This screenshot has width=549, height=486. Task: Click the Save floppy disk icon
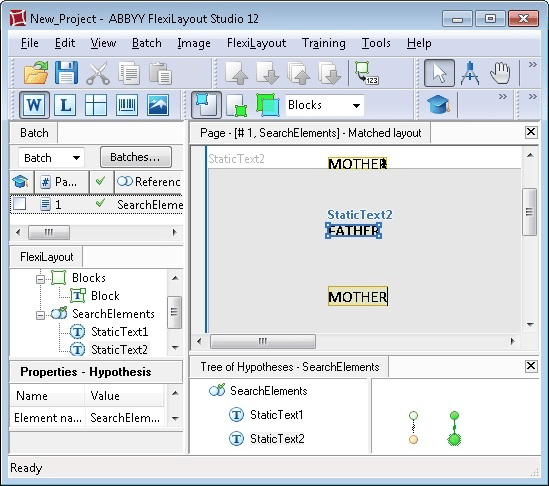(67, 73)
